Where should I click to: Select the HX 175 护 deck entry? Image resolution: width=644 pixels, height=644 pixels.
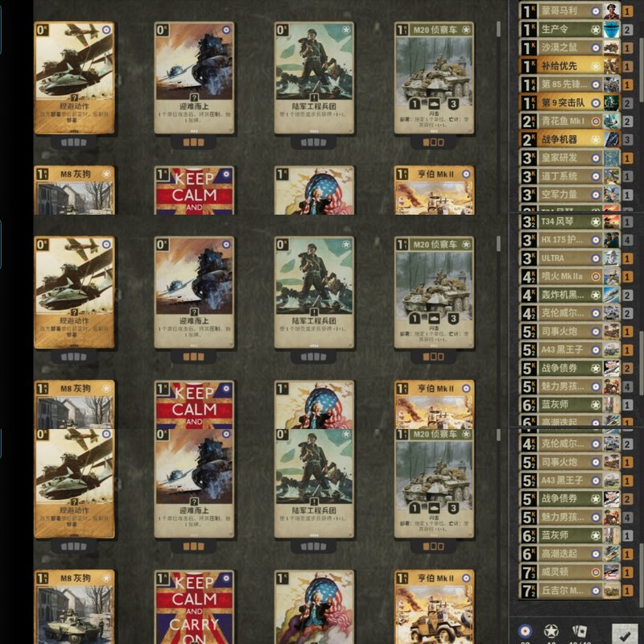tap(570, 240)
